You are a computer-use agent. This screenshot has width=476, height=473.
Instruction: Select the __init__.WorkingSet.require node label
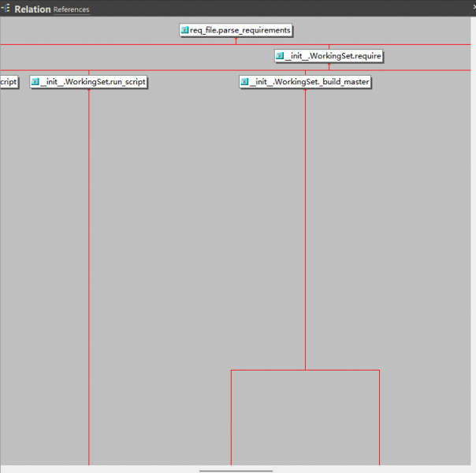334,56
